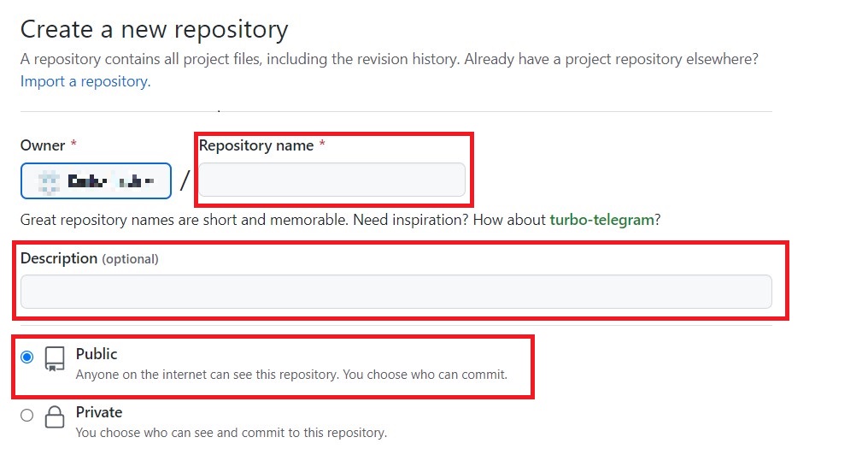The width and height of the screenshot is (868, 449).
Task: Click the Repository name field label
Action: tap(256, 145)
